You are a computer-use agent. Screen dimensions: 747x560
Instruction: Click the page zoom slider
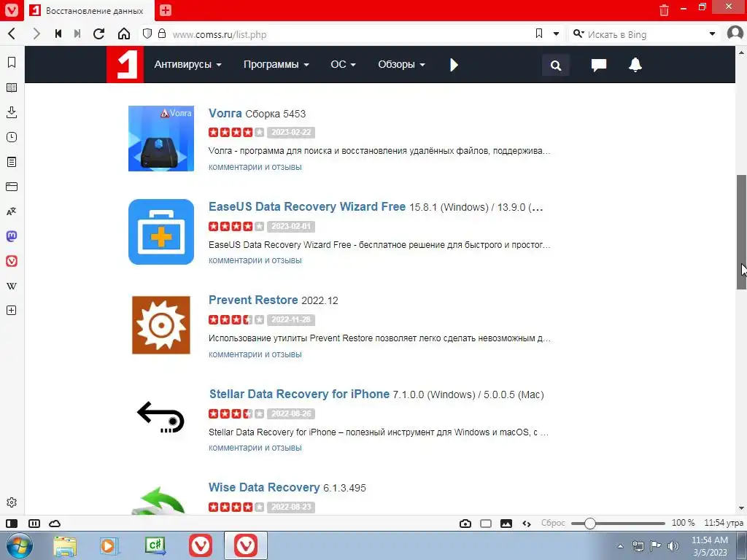pos(618,524)
